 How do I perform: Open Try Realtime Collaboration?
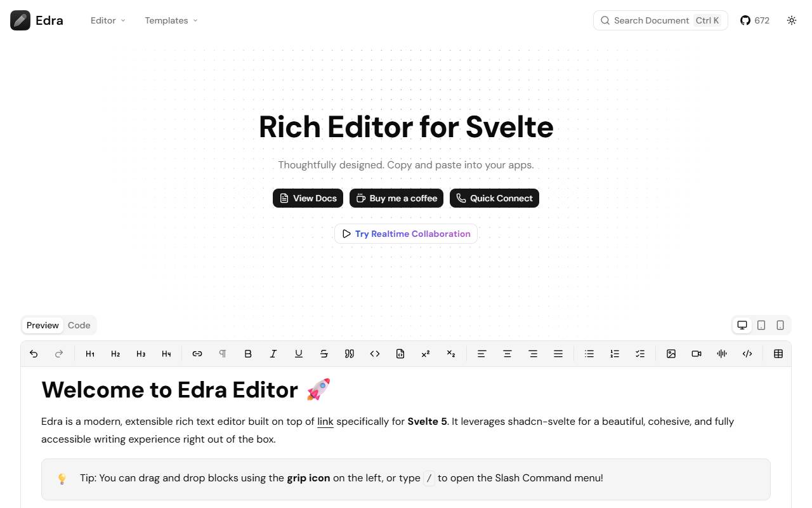pyautogui.click(x=406, y=234)
